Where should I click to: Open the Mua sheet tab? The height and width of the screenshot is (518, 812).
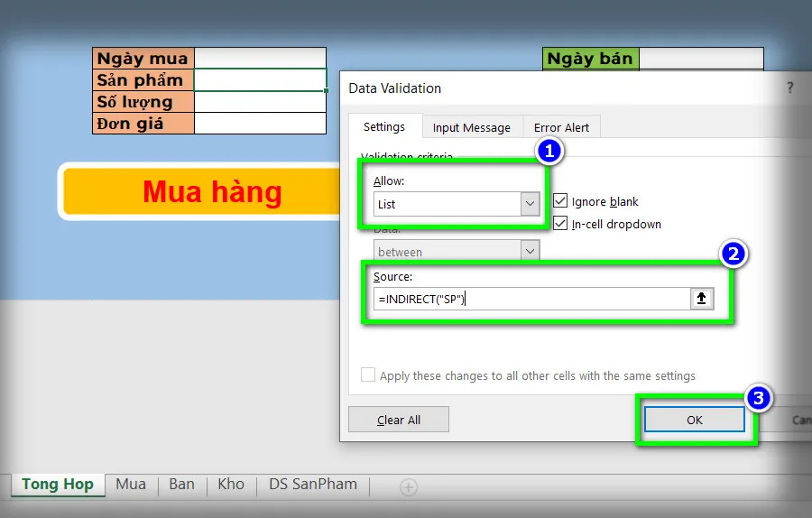coord(131,485)
